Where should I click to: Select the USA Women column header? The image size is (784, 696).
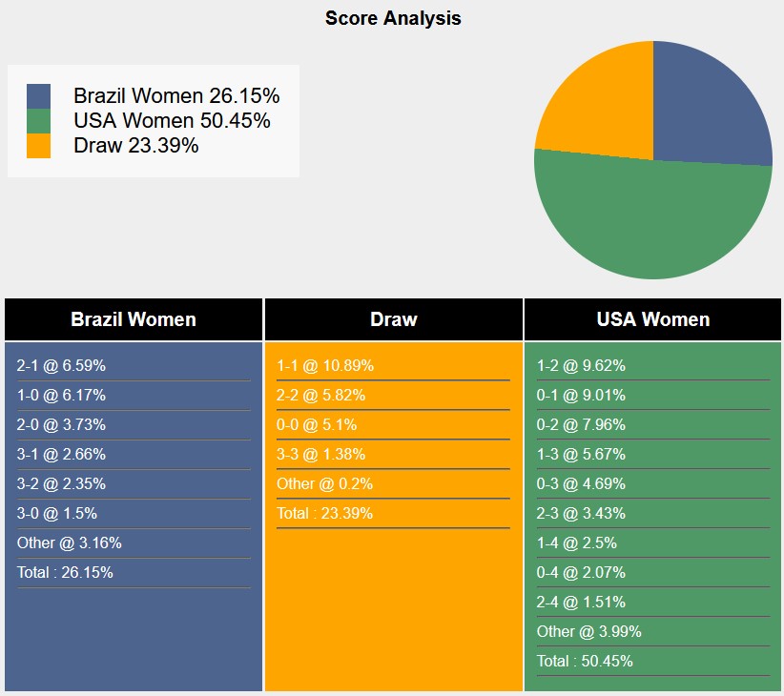pos(653,319)
